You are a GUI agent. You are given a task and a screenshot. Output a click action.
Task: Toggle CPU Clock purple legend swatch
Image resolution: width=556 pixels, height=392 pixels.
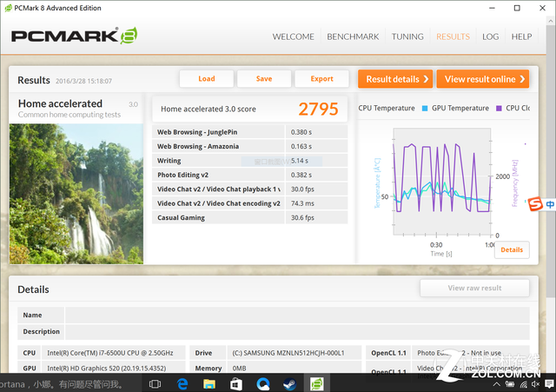tap(499, 108)
